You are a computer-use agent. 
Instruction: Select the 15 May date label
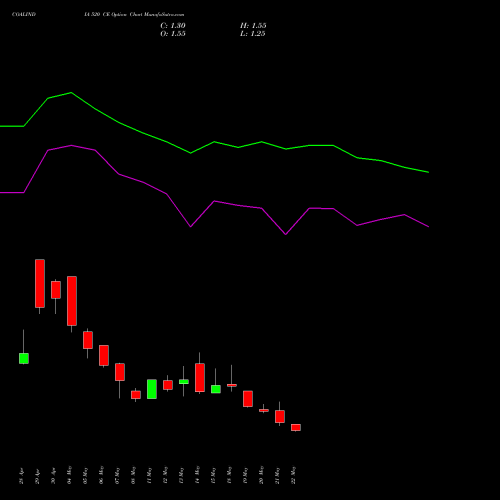coord(214,475)
